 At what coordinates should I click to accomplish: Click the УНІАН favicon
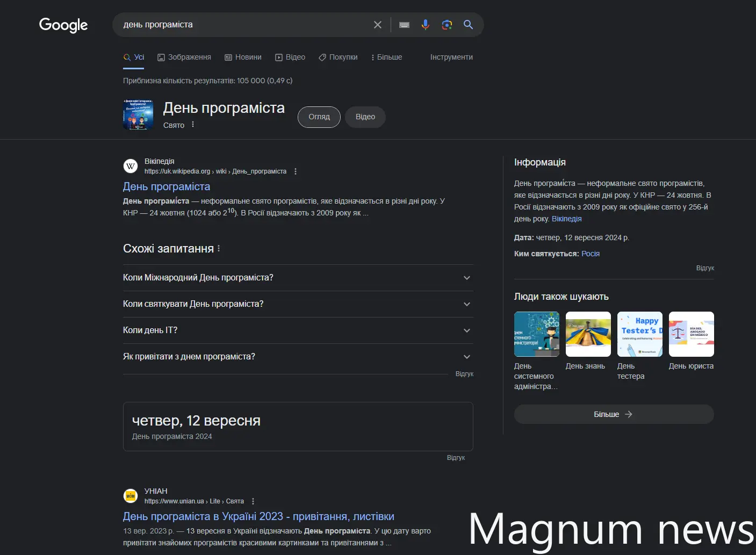(131, 496)
